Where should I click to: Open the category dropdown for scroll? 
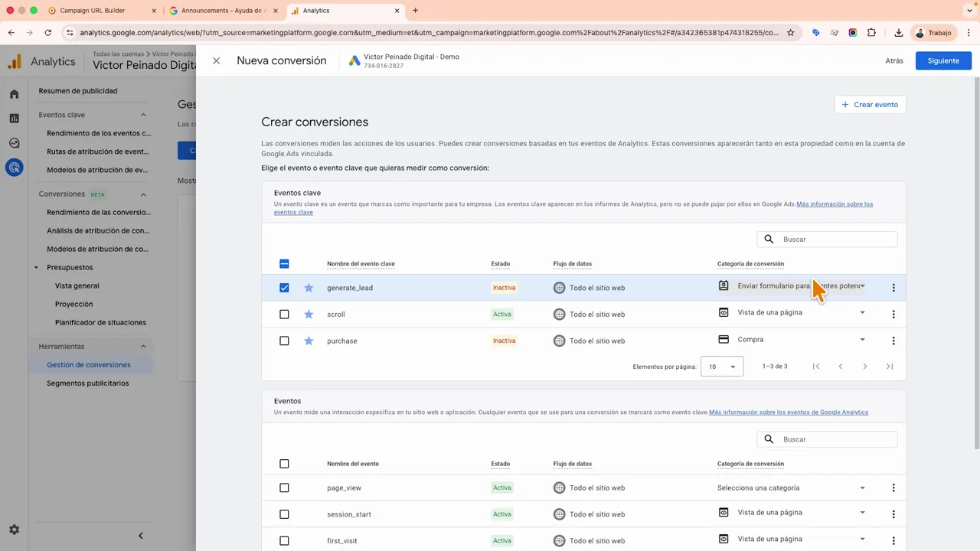tap(792, 313)
